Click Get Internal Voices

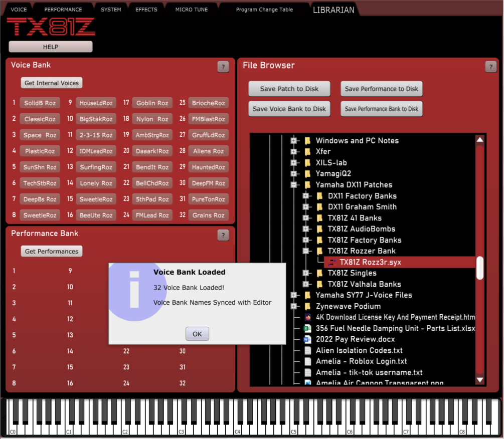[52, 83]
